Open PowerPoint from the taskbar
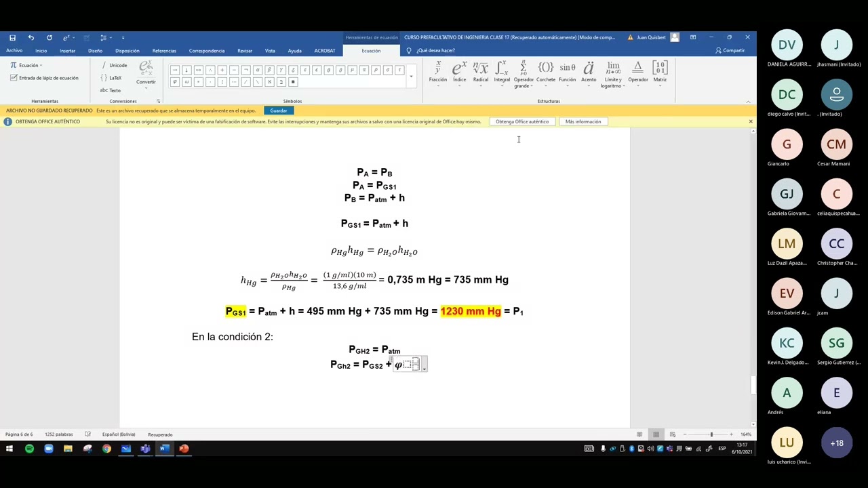Image resolution: width=868 pixels, height=488 pixels. [x=184, y=448]
